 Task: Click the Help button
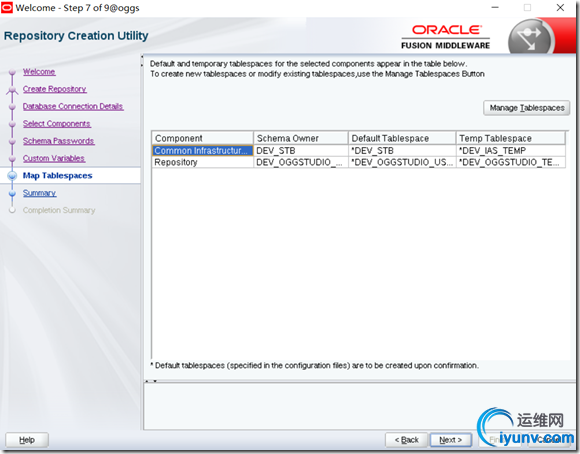[27, 440]
